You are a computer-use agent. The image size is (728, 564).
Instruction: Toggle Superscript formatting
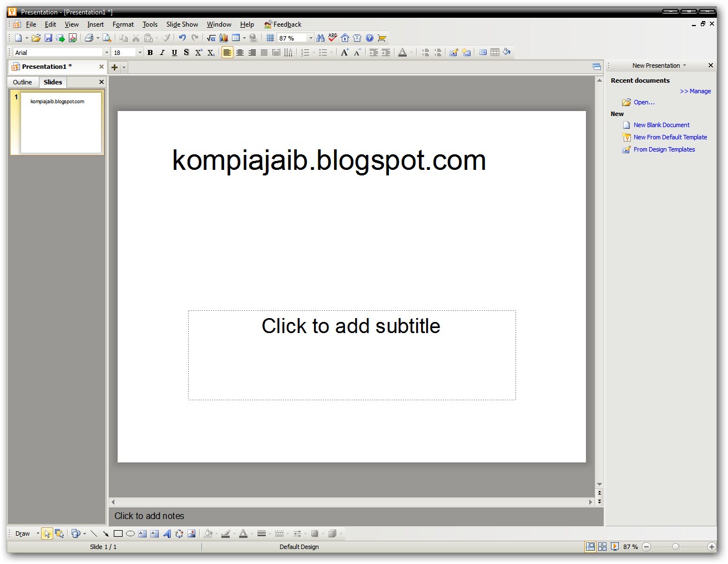pyautogui.click(x=199, y=52)
